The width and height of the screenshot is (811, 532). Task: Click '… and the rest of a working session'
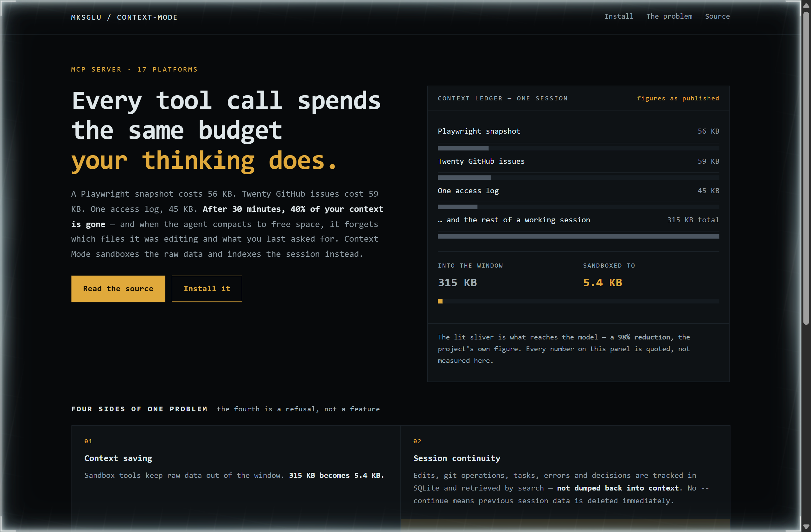[514, 220]
